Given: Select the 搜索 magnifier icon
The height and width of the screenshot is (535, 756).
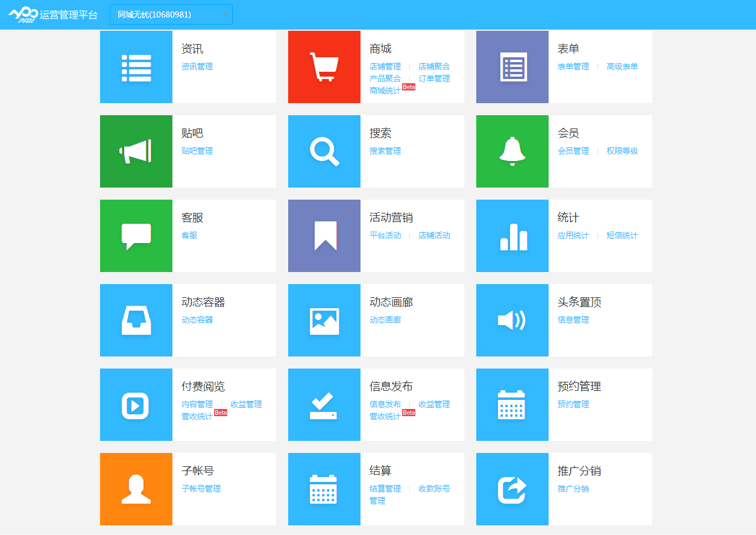Looking at the screenshot, I should (x=324, y=151).
